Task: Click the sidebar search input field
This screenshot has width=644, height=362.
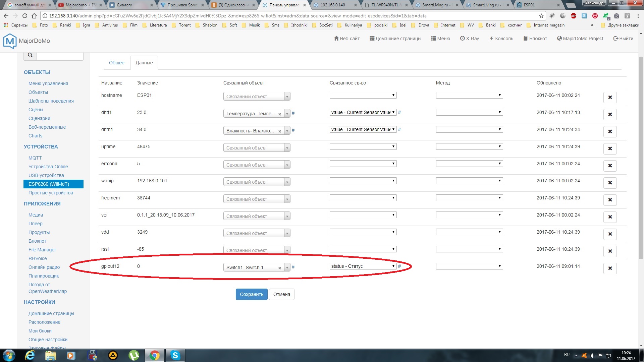Action: coord(60,55)
